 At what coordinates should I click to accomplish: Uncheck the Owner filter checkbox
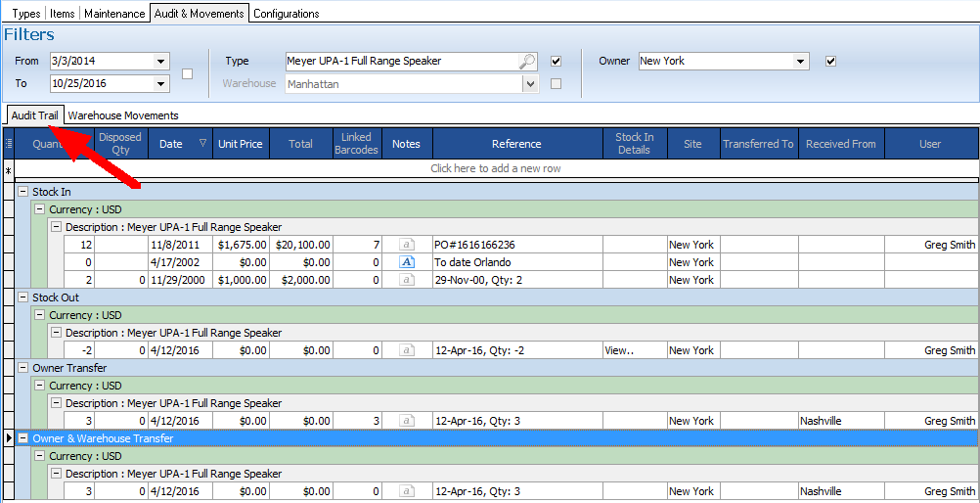click(830, 61)
